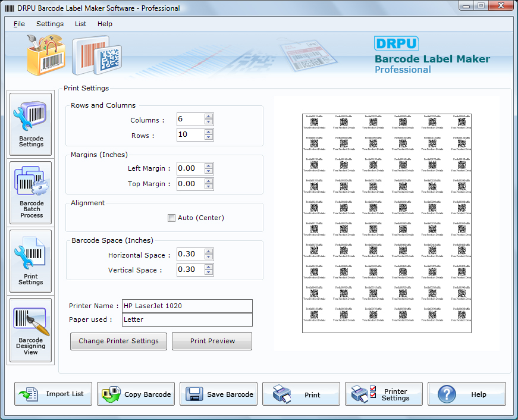This screenshot has width=518, height=420.
Task: Open the File menu
Action: (x=19, y=24)
